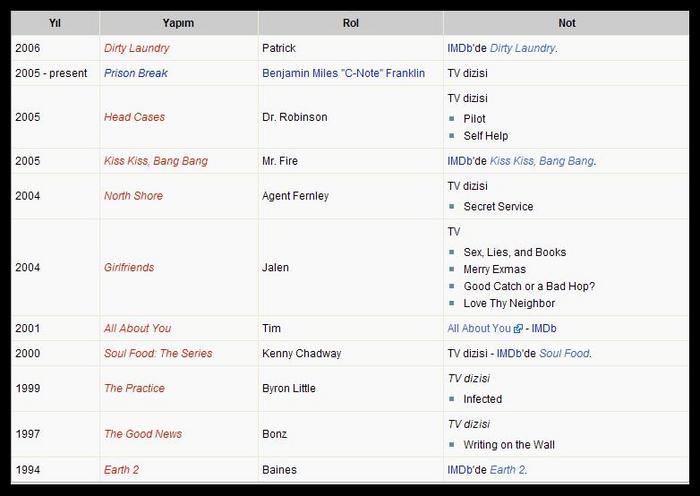Click The Good News production link
This screenshot has height=496, width=700.
point(143,434)
